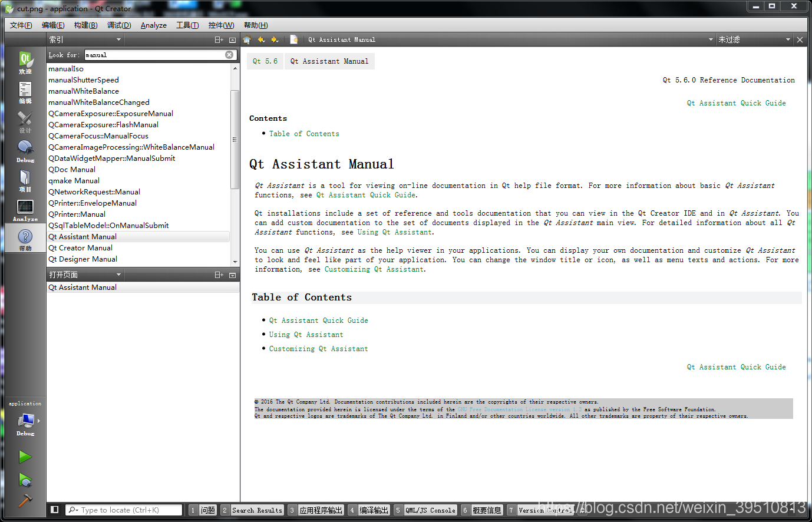Open the 问题 output pane
The width and height of the screenshot is (812, 522).
coord(203,510)
